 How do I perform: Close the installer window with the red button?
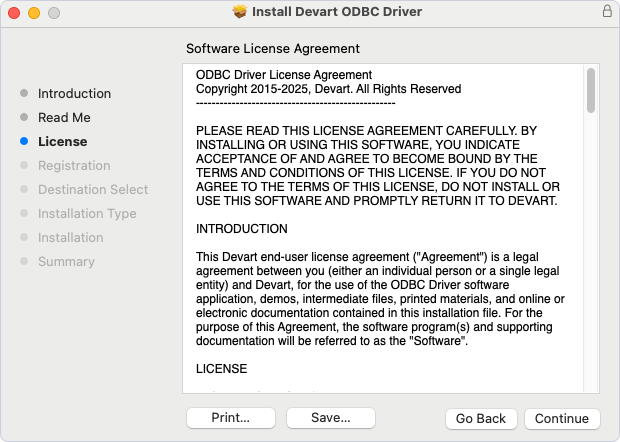[x=14, y=13]
